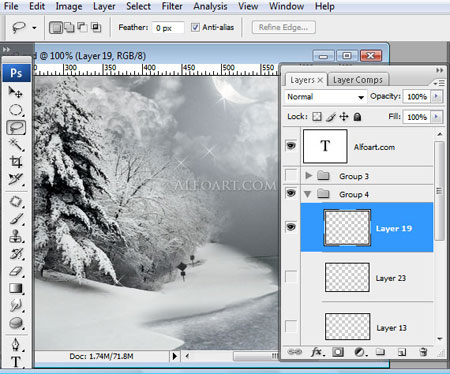Viewport: 450px width, 374px height.
Task: Expand the Group 3 folder arrow
Action: tap(309, 175)
